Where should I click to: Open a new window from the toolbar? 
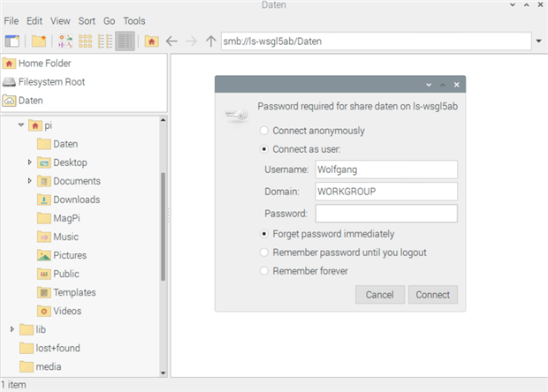coord(12,41)
